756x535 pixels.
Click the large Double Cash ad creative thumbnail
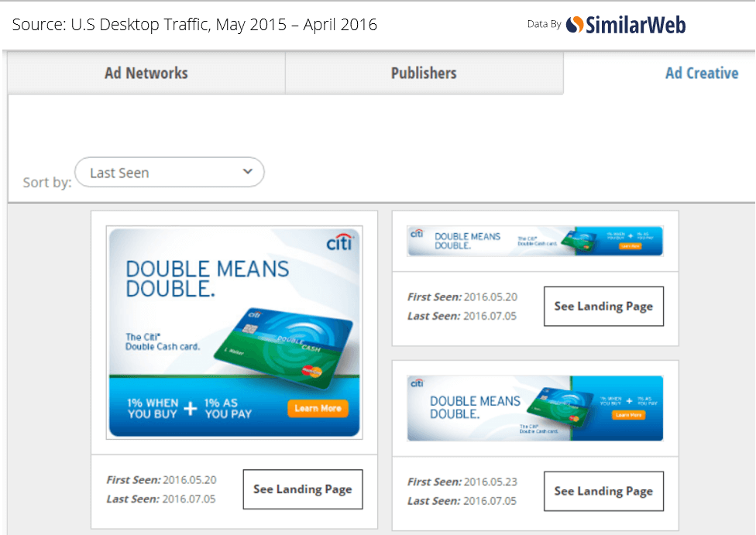click(x=232, y=329)
